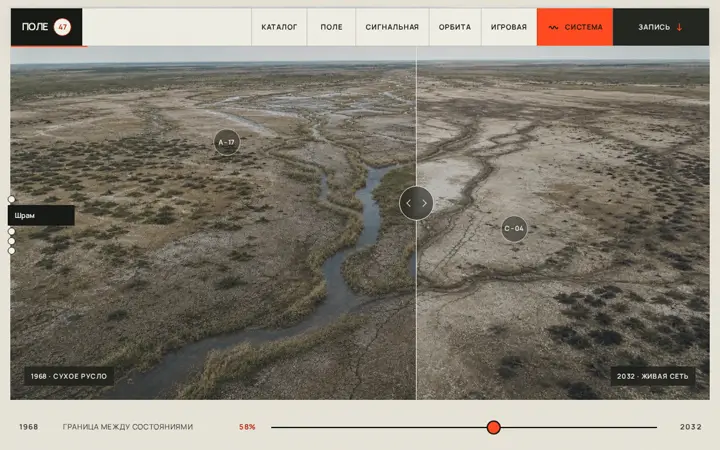Open the C-04 map hotspot
The height and width of the screenshot is (450, 720).
(x=514, y=229)
